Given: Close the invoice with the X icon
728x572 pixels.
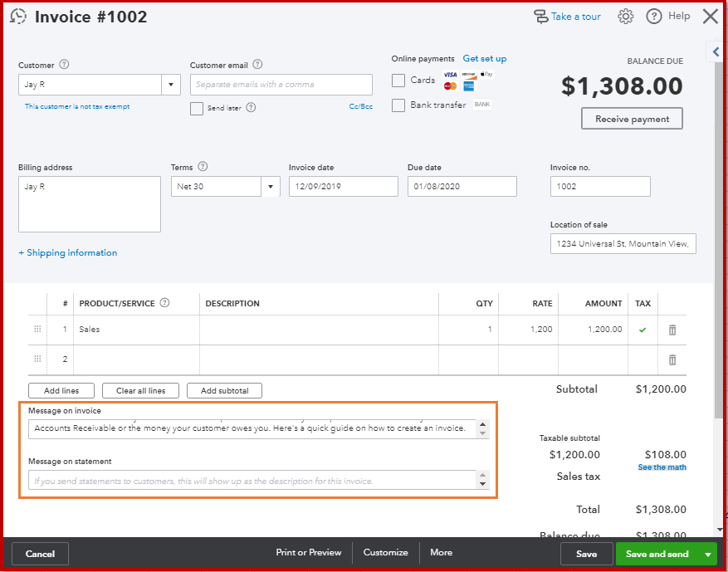Looking at the screenshot, I should (x=711, y=17).
